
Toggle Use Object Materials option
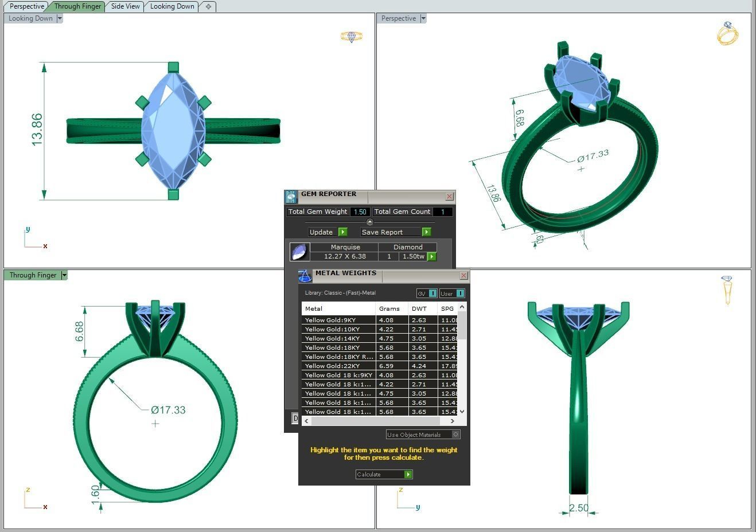423,435
